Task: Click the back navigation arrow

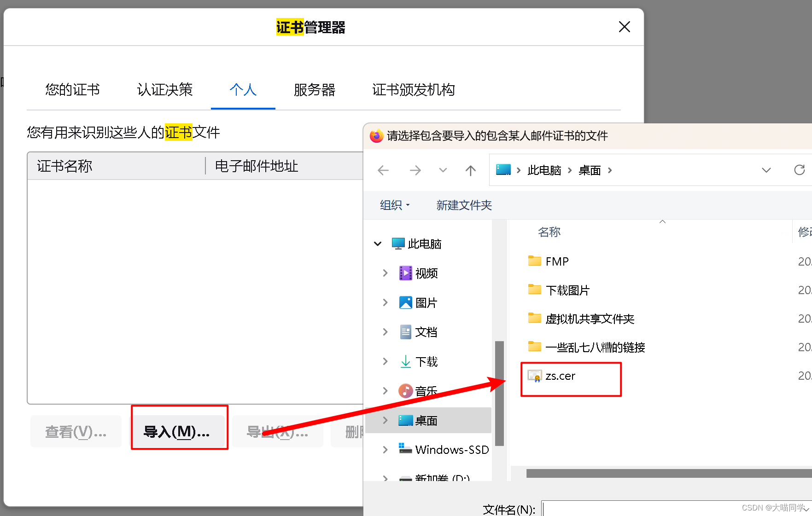Action: pos(383,170)
